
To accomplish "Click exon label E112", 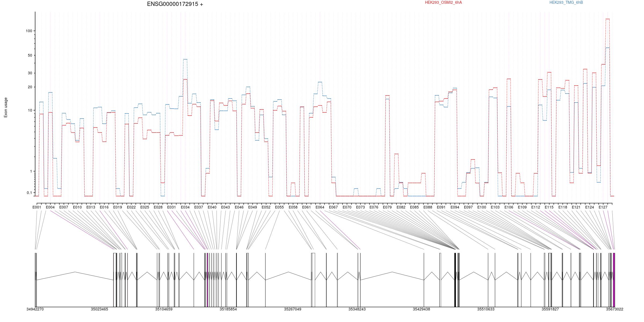I will coord(536,207).
